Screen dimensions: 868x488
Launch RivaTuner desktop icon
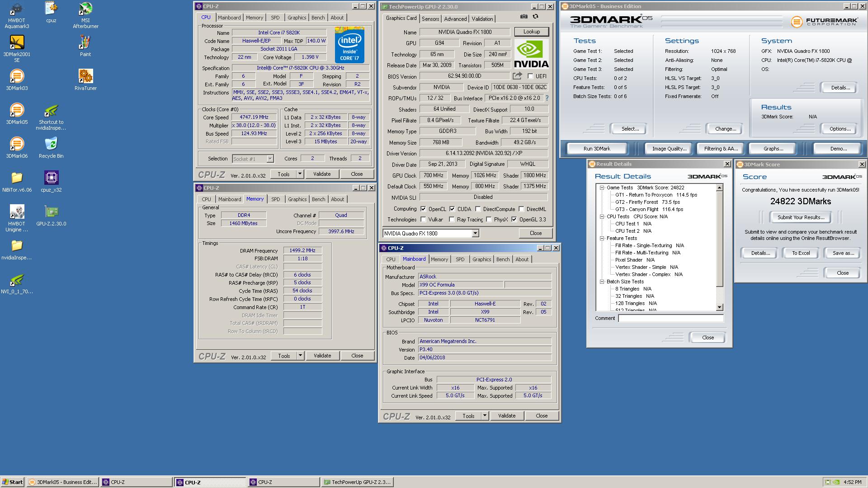click(85, 80)
